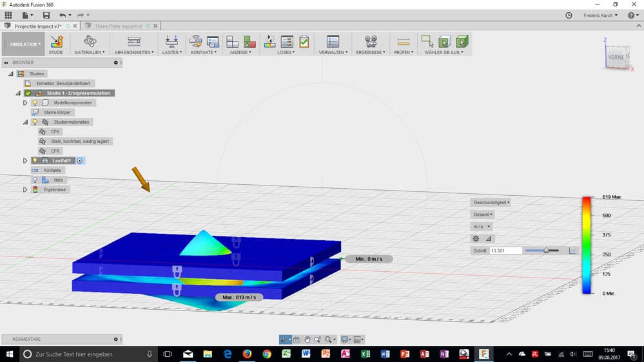Click the window selection icon in Wählen Sie aus

tap(427, 41)
